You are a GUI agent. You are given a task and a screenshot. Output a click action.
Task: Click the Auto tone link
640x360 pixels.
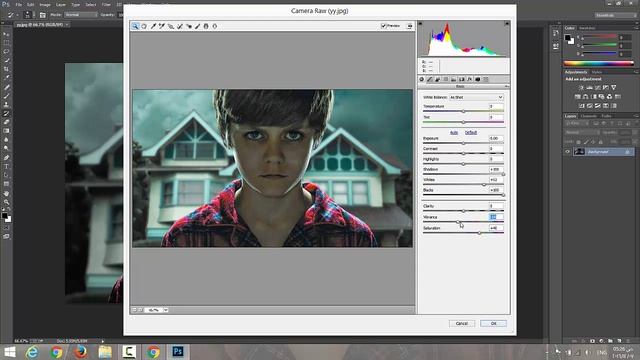(454, 133)
